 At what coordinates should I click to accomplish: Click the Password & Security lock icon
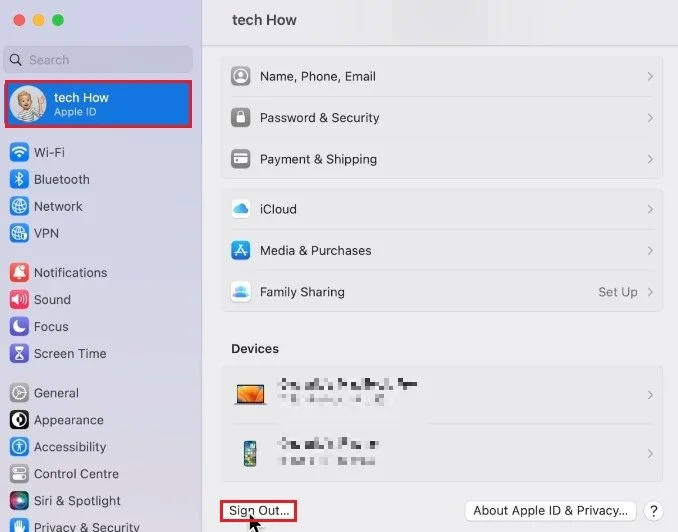point(240,118)
